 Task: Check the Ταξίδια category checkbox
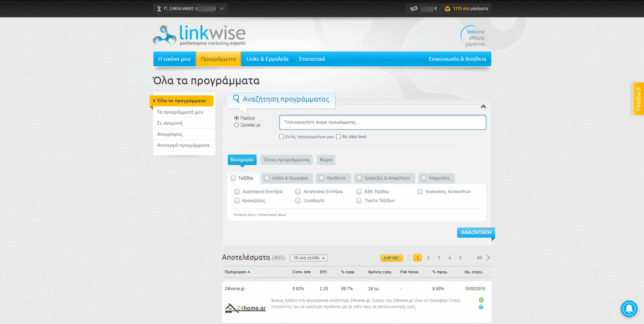233,178
